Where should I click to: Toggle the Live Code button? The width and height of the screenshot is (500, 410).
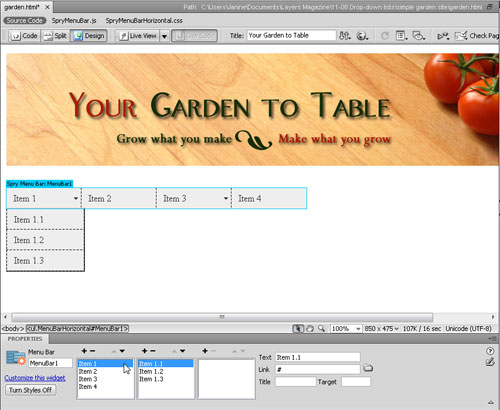[195, 36]
